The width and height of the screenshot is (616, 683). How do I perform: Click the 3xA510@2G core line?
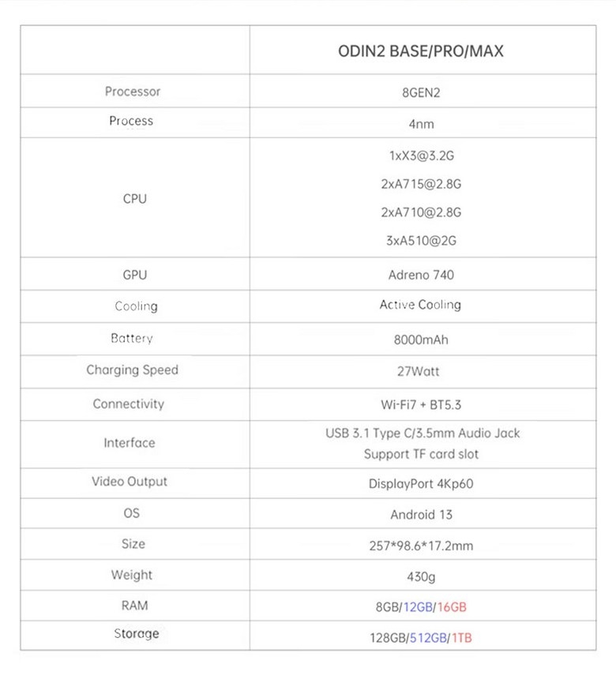[x=421, y=241]
